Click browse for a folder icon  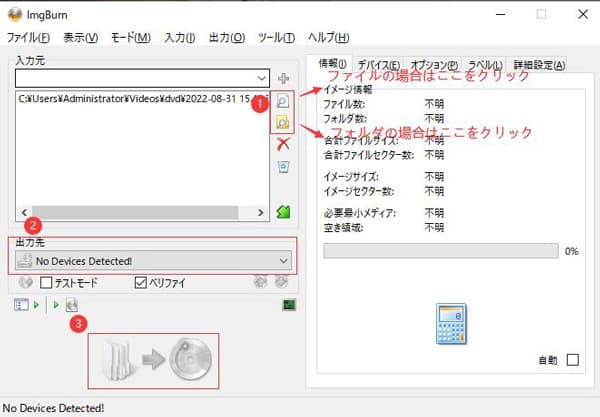pyautogui.click(x=282, y=122)
